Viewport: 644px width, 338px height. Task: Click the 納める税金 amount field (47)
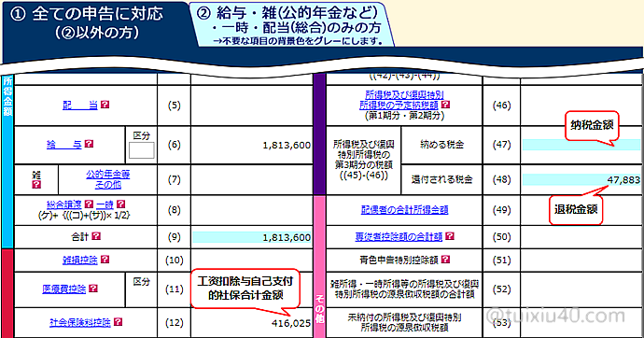tap(581, 145)
